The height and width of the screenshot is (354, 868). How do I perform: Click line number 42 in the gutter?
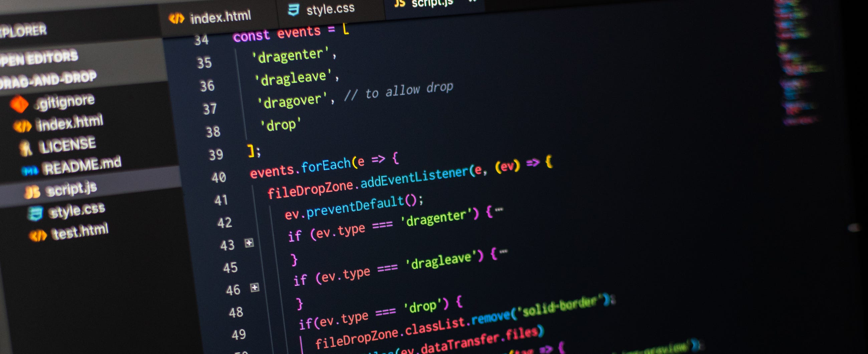225,223
